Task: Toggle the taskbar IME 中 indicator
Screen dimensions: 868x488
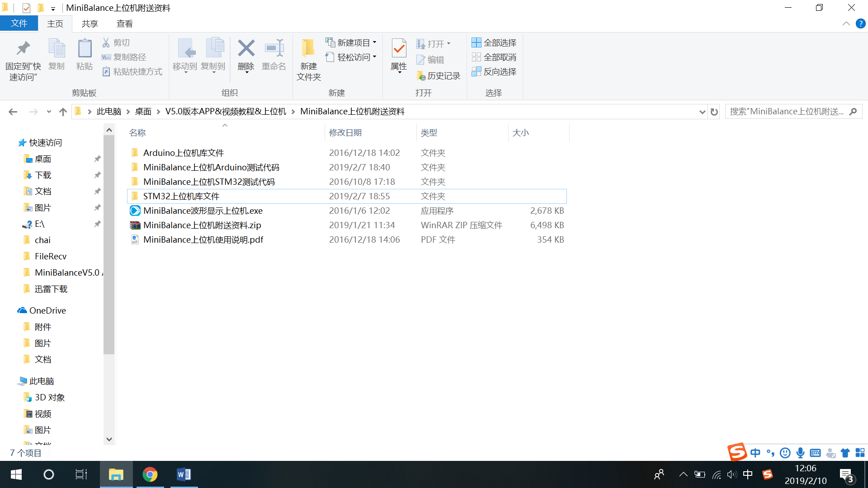Action: [748, 474]
